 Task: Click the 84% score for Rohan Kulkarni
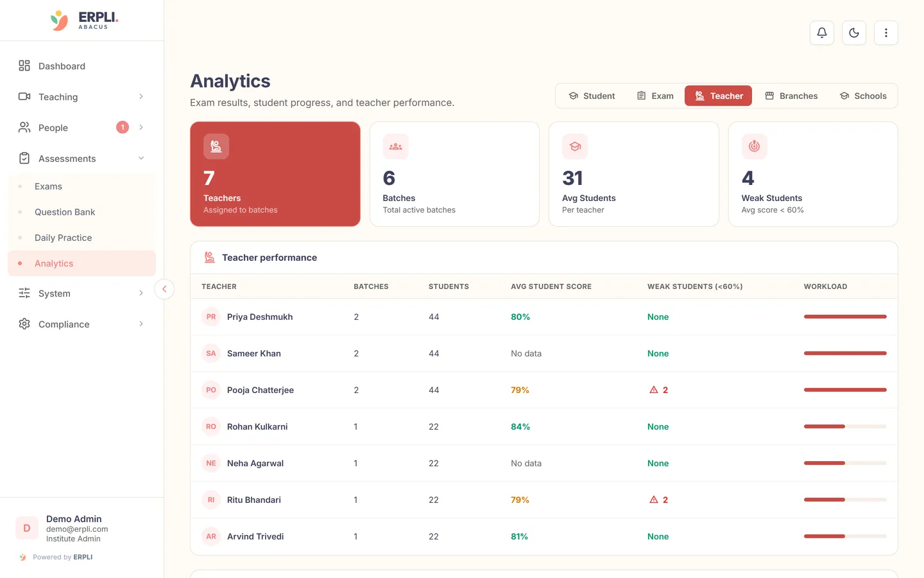[520, 426]
